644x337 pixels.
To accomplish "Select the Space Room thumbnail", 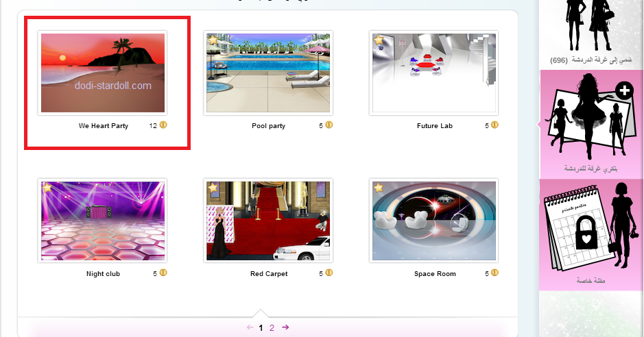I will click(433, 221).
